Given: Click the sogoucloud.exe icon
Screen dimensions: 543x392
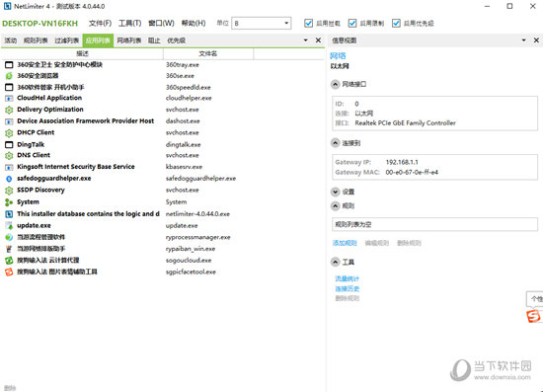Looking at the screenshot, I should coord(9,261).
